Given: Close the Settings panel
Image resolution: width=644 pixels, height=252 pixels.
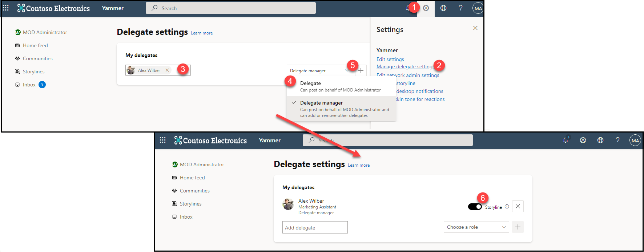Looking at the screenshot, I should tap(475, 28).
